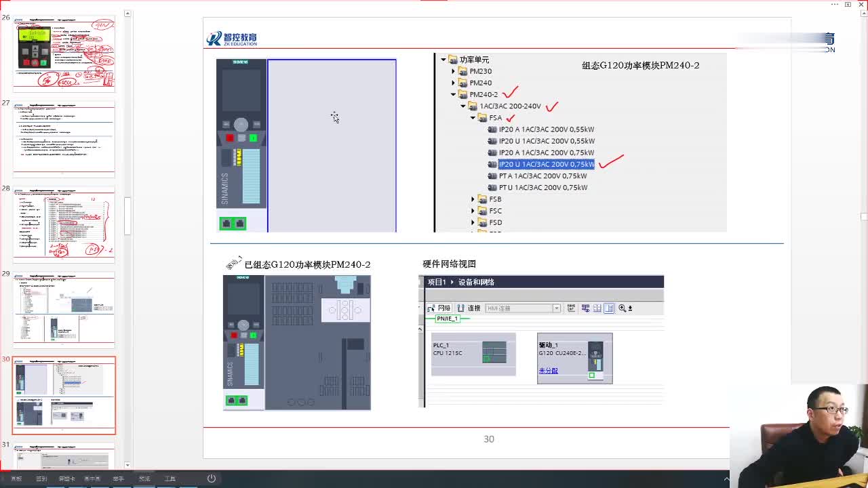The image size is (868, 488).
Task: Expand the FSD folder arrow
Action: [x=473, y=222]
